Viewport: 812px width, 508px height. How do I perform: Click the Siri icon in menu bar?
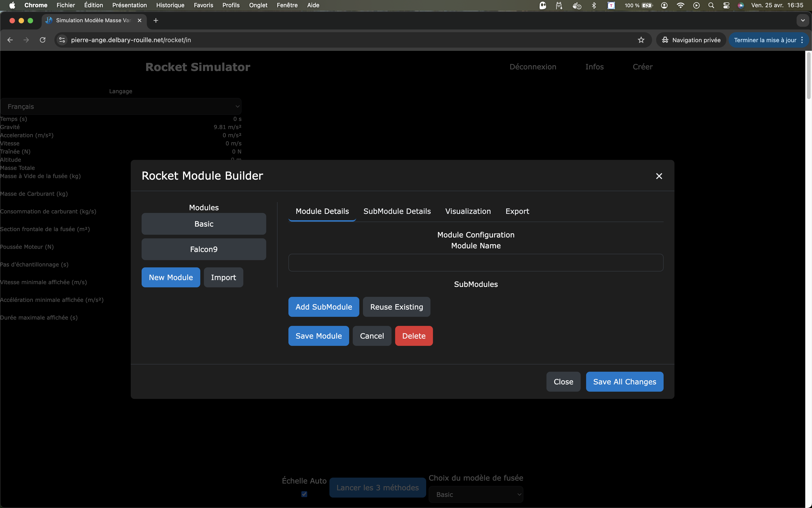741,5
